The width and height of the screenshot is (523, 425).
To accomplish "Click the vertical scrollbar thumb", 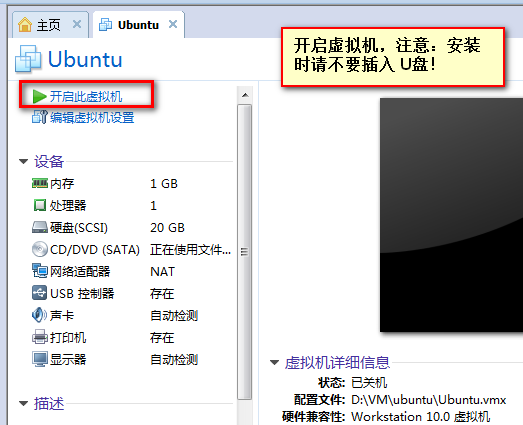I will (244, 252).
